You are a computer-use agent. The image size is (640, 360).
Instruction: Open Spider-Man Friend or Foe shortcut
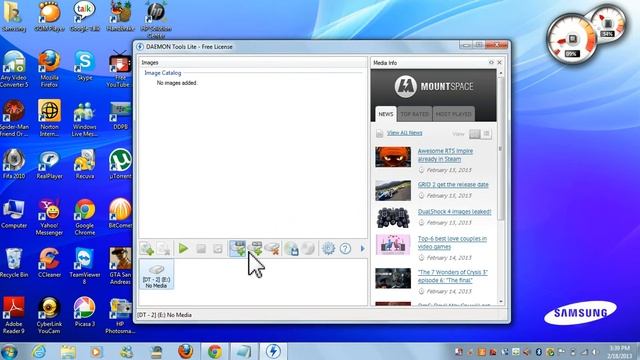click(14, 118)
